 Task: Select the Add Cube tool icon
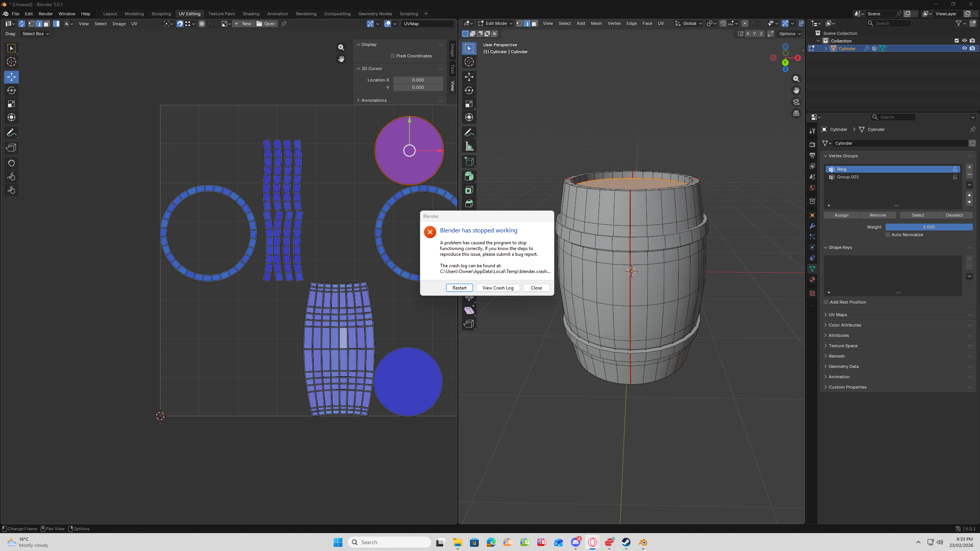pos(469,162)
